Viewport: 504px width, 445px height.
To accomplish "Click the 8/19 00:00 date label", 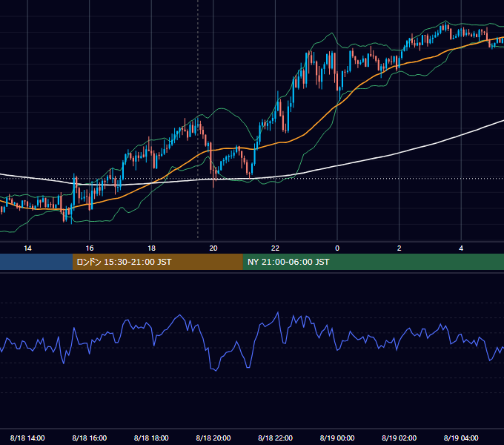I will (x=337, y=438).
